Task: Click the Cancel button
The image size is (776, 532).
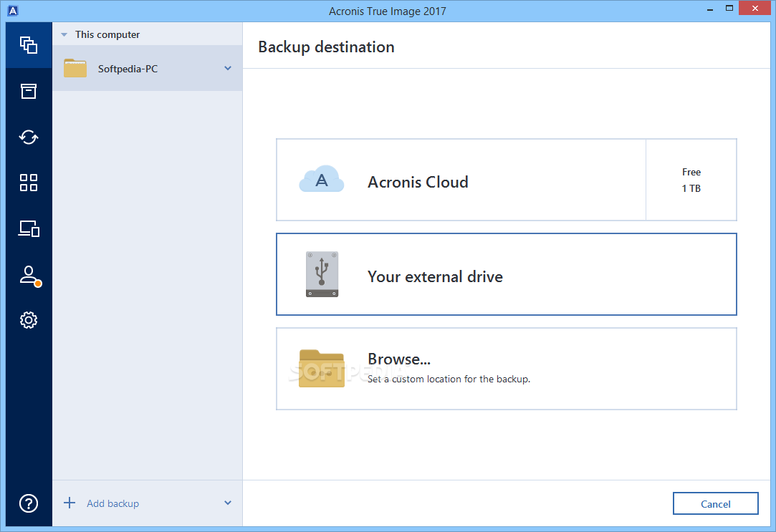Action: point(716,503)
